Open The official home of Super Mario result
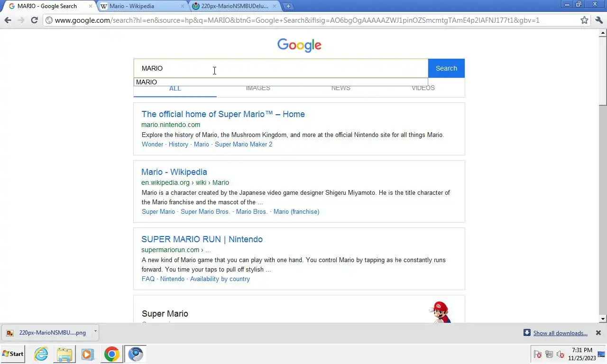Viewport: 607px width, 364px height. point(223,114)
